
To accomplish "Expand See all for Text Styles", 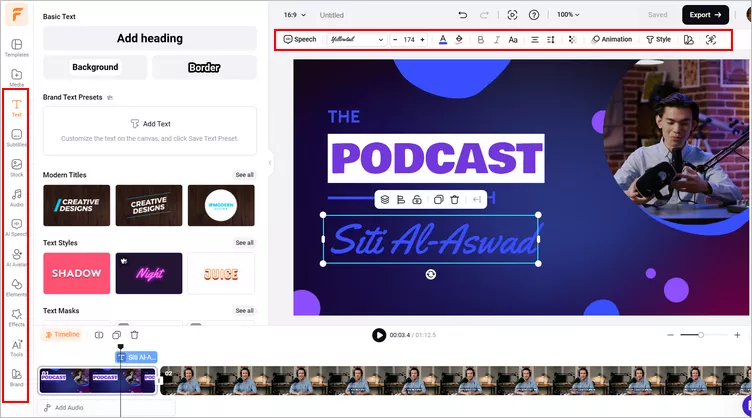I will (x=245, y=243).
